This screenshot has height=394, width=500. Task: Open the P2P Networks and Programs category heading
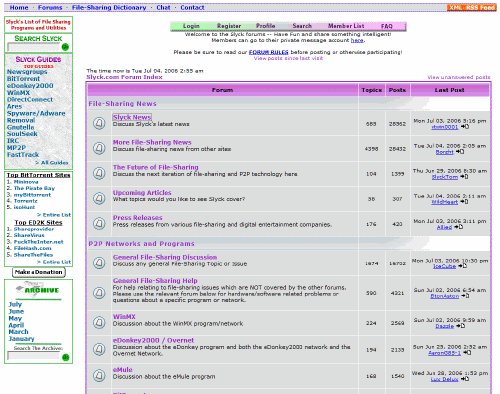tap(141, 244)
